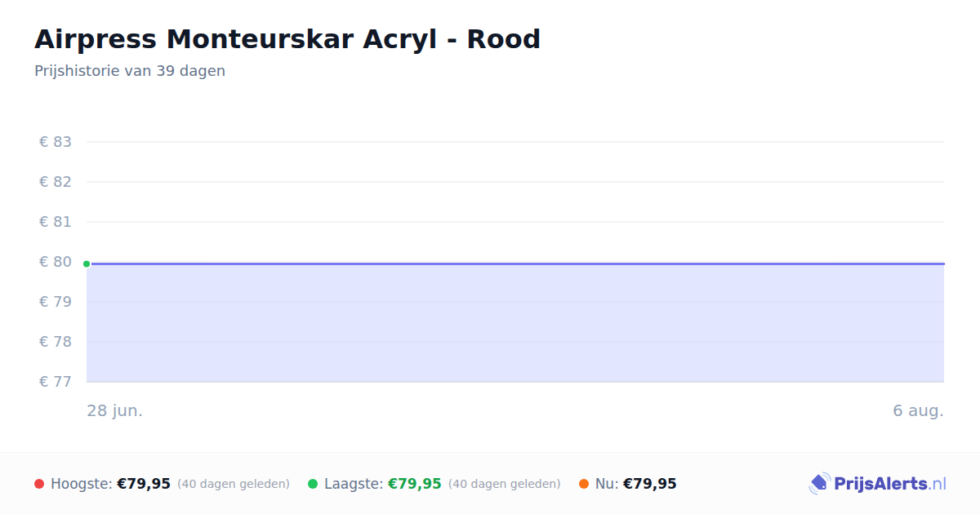Click the green Laagste €79,95 value
This screenshot has height=514, width=980.
coord(414,485)
